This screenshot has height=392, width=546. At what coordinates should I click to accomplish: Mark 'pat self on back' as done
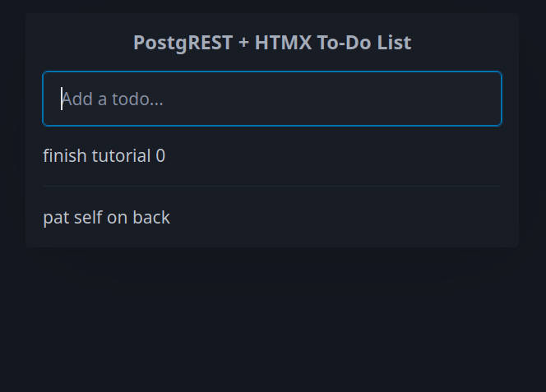point(107,218)
